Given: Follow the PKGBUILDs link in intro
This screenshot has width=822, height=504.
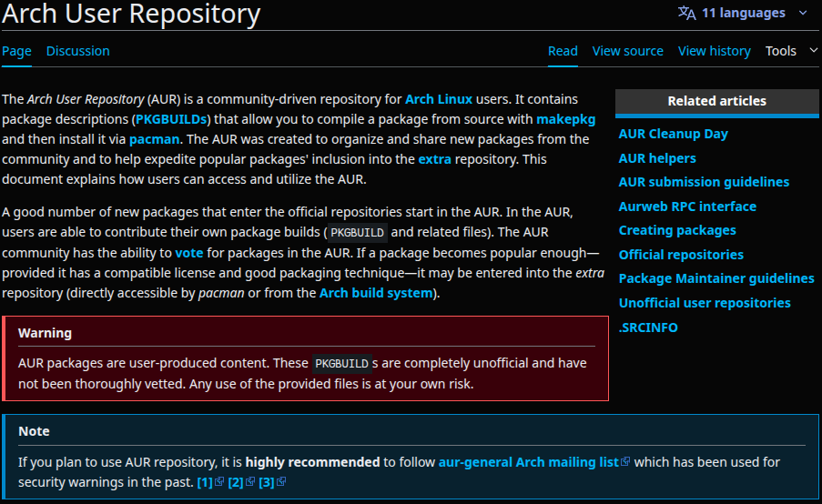Looking at the screenshot, I should pyautogui.click(x=171, y=119).
